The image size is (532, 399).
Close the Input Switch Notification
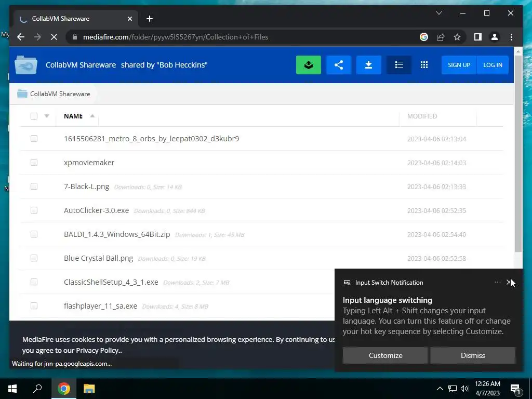coord(509,282)
